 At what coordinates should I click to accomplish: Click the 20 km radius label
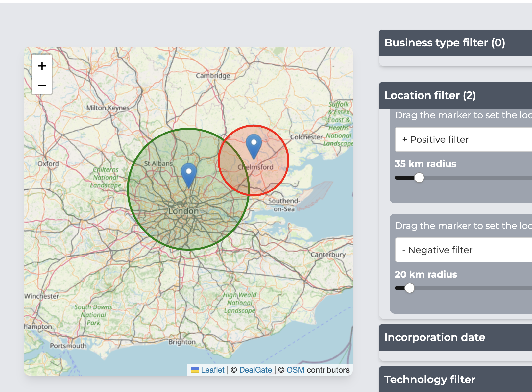tap(426, 274)
